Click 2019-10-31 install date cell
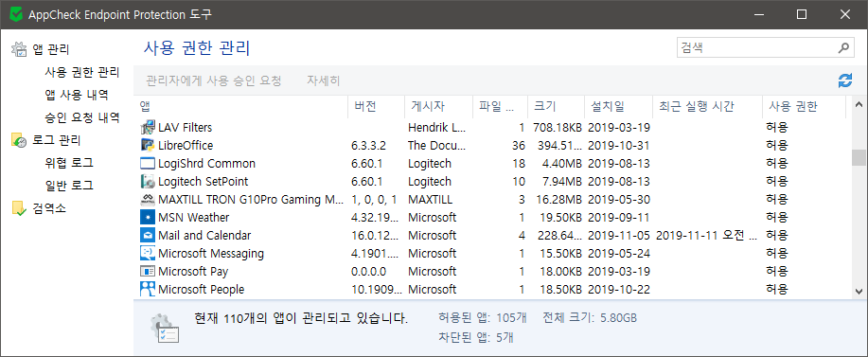Image resolution: width=868 pixels, height=357 pixels. tap(619, 146)
